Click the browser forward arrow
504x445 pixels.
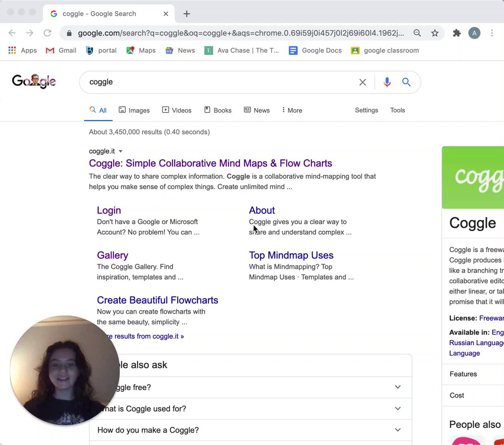(x=30, y=33)
